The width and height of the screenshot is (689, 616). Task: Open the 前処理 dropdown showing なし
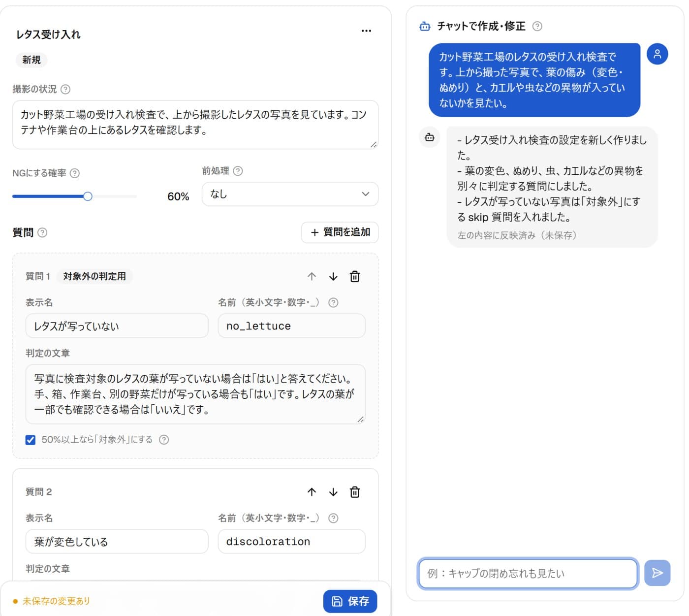[290, 194]
